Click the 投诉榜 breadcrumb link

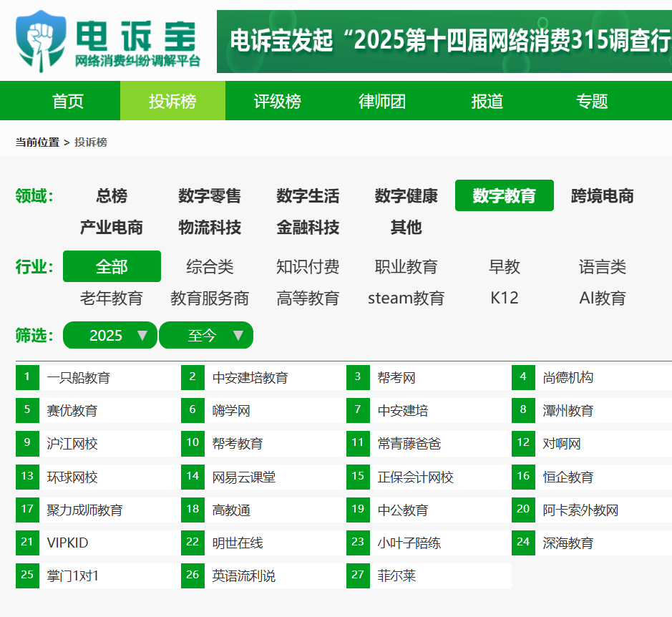click(x=91, y=142)
